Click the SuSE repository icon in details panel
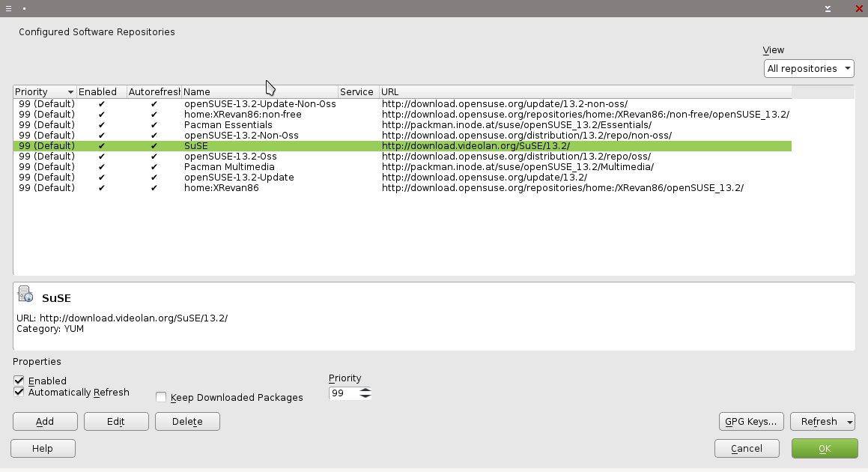Viewport: 868px width, 472px height. click(25, 294)
